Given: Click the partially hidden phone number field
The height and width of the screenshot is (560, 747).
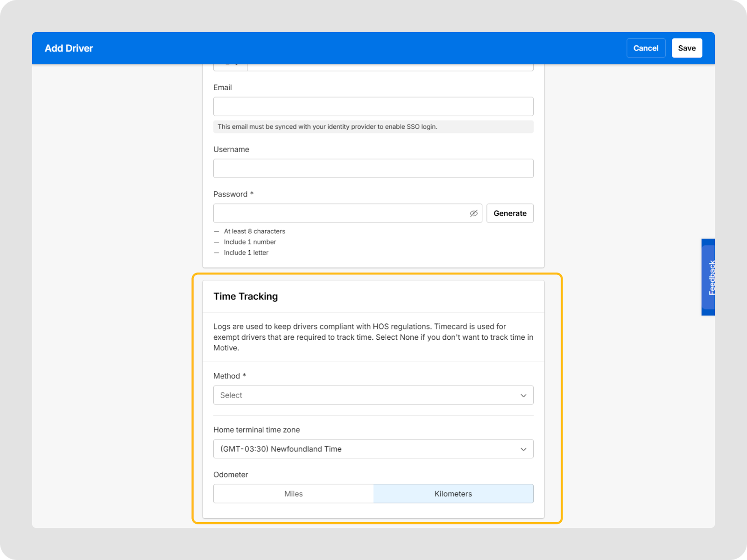Looking at the screenshot, I should 390,67.
